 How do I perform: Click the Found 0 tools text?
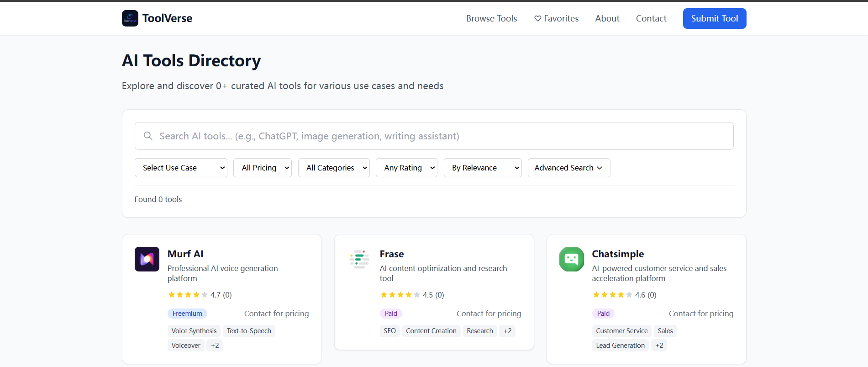pos(158,199)
